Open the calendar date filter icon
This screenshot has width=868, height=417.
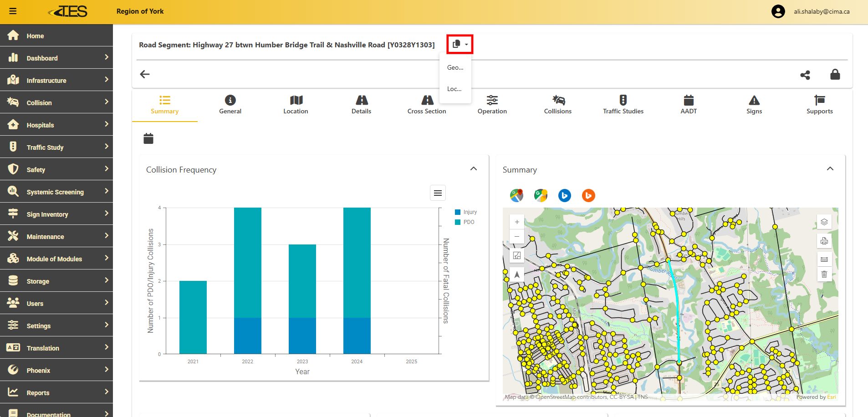[148, 138]
